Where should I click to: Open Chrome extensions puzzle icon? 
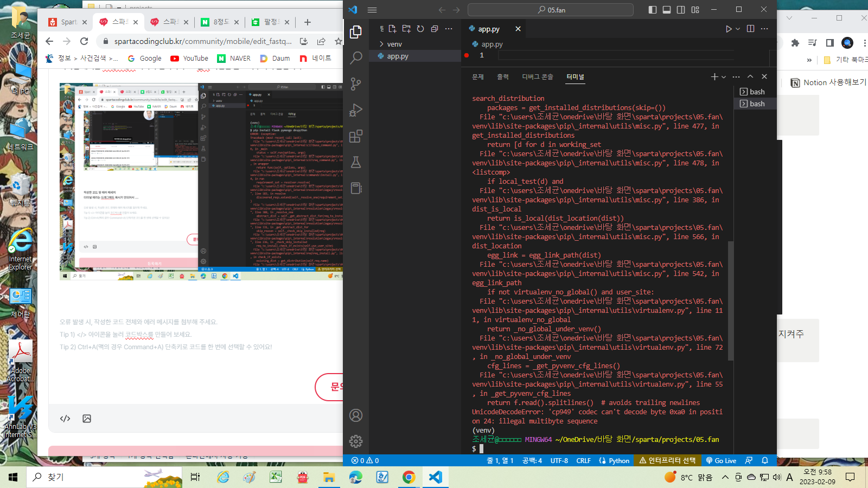coord(795,43)
